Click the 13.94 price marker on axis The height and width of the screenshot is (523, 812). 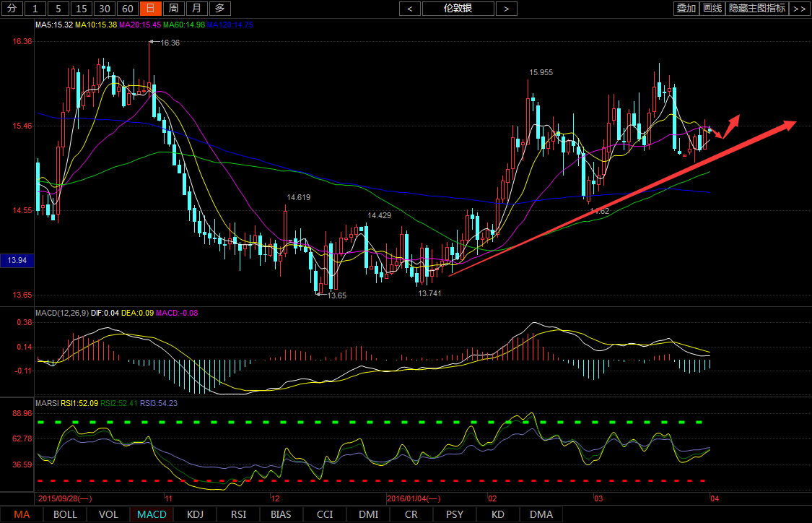click(16, 260)
